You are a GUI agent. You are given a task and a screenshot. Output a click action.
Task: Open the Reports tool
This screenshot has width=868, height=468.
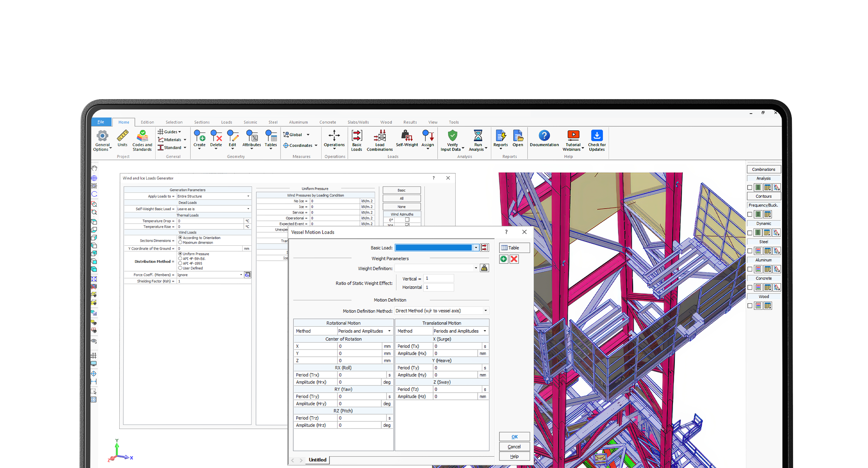click(500, 139)
